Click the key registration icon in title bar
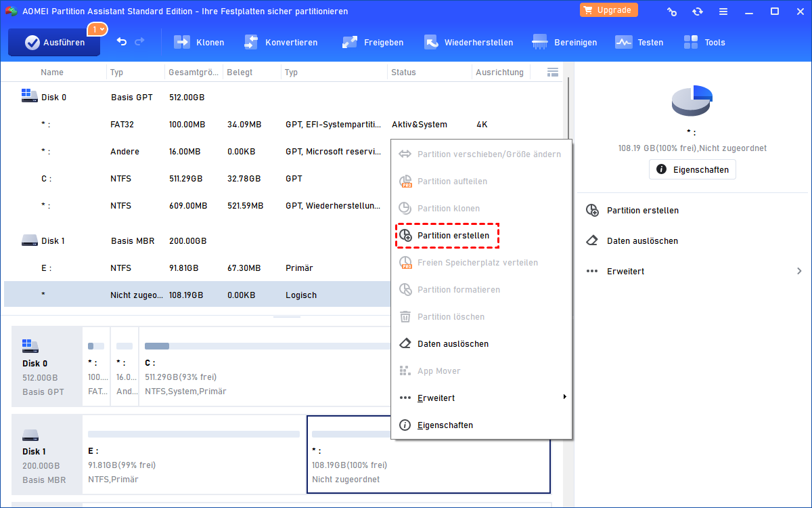This screenshot has width=812, height=508. 672,12
